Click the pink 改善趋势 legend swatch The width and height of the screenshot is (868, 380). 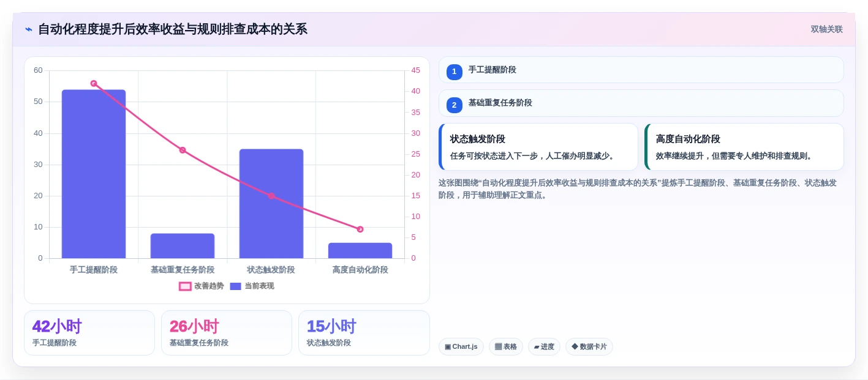click(x=185, y=286)
